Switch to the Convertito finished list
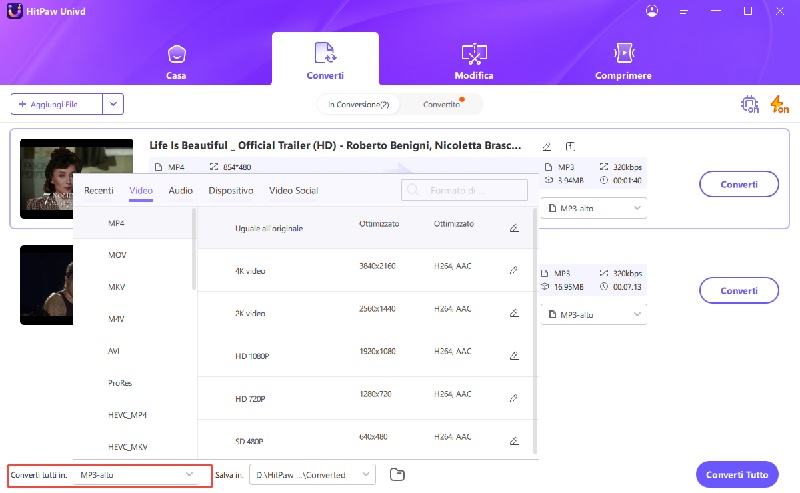Image resolution: width=800 pixels, height=493 pixels. [x=442, y=104]
